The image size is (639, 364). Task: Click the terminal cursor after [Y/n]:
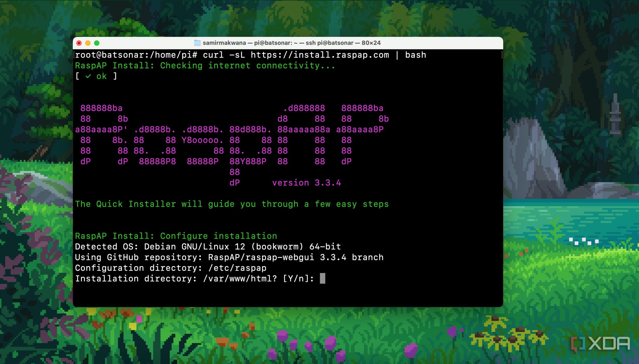point(323,278)
